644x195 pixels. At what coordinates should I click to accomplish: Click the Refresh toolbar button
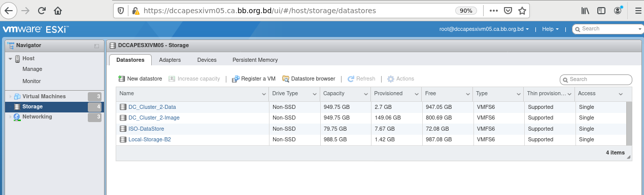361,79
